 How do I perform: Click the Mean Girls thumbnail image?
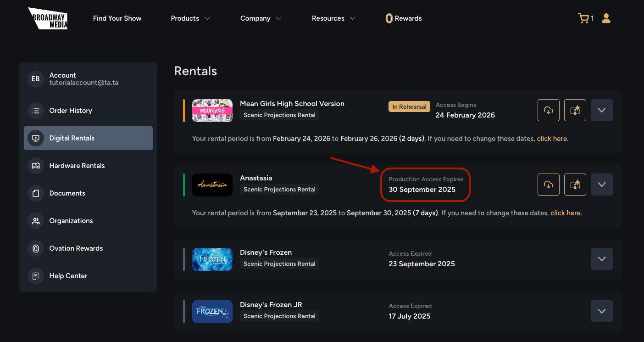[212, 110]
